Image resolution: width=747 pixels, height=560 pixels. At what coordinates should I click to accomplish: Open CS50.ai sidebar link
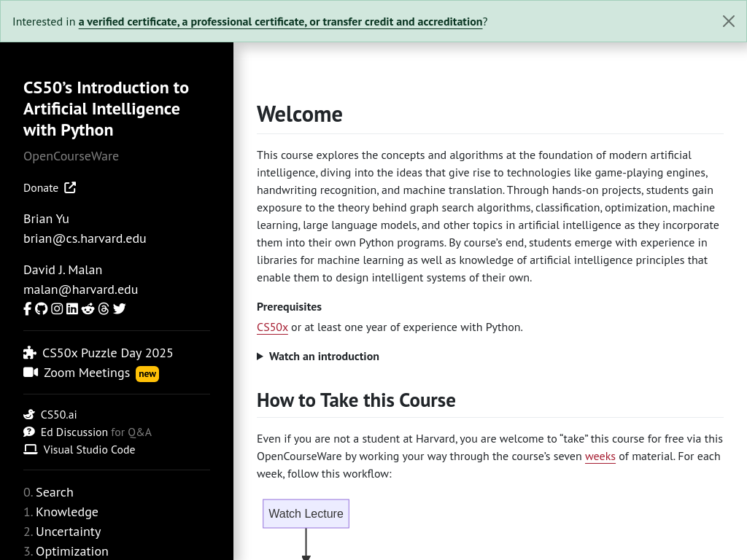tap(50, 414)
